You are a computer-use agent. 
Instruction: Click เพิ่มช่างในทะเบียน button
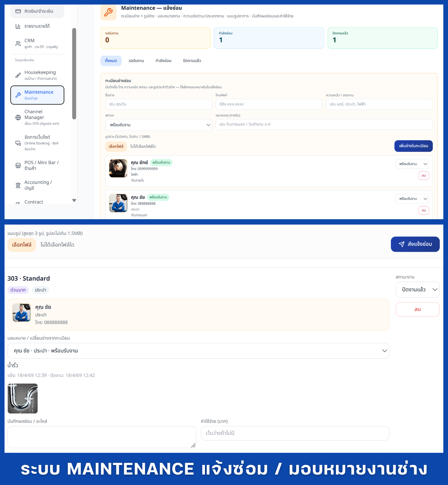(x=414, y=146)
